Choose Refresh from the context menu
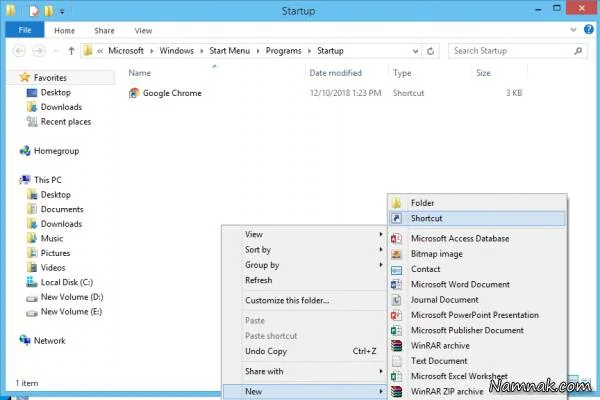Screen dimensions: 600x400 pos(304,280)
